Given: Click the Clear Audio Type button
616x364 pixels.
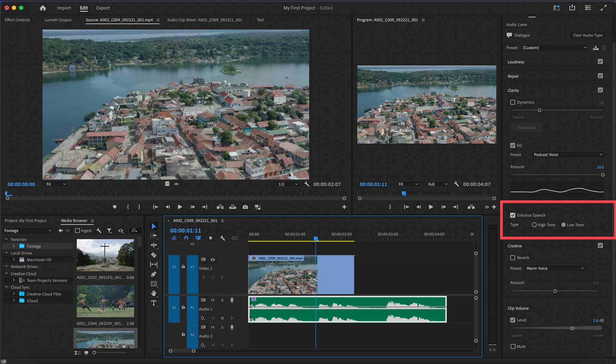Looking at the screenshot, I should click(x=588, y=35).
